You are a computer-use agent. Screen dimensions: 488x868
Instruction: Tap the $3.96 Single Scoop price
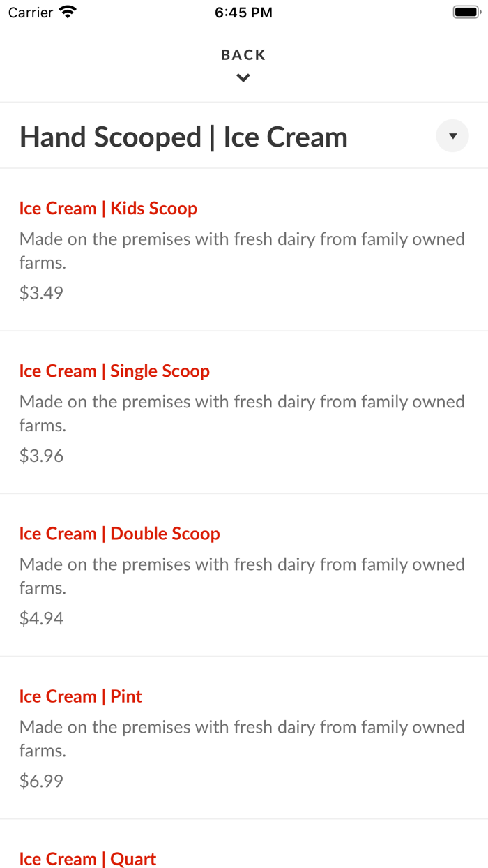click(x=41, y=455)
